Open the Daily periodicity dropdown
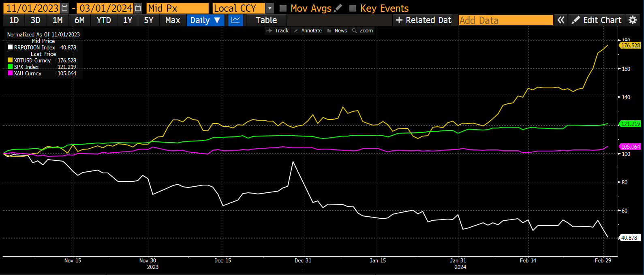The height and width of the screenshot is (275, 644). tap(205, 20)
